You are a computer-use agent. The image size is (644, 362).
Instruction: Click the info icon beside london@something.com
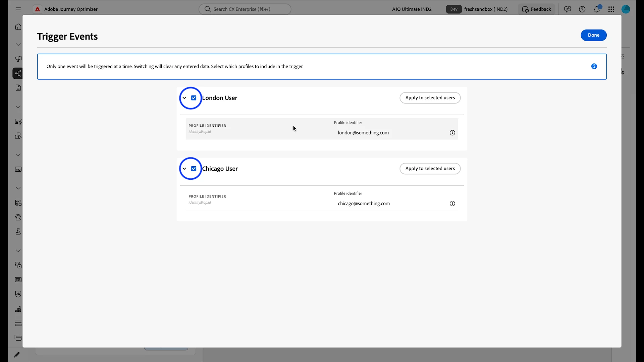pos(452,133)
